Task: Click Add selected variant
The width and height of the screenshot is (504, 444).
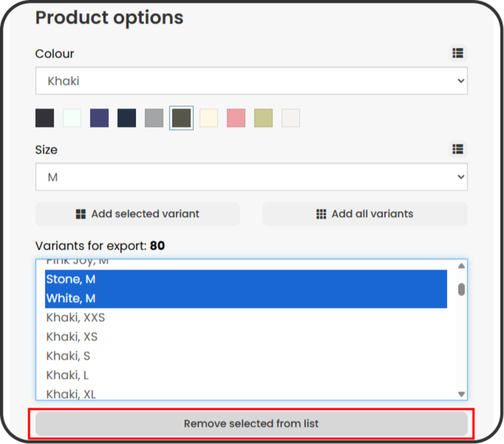Action: (137, 214)
